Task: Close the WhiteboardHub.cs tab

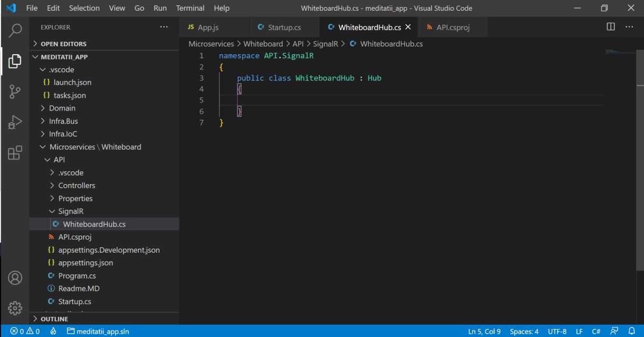Action: pyautogui.click(x=408, y=27)
